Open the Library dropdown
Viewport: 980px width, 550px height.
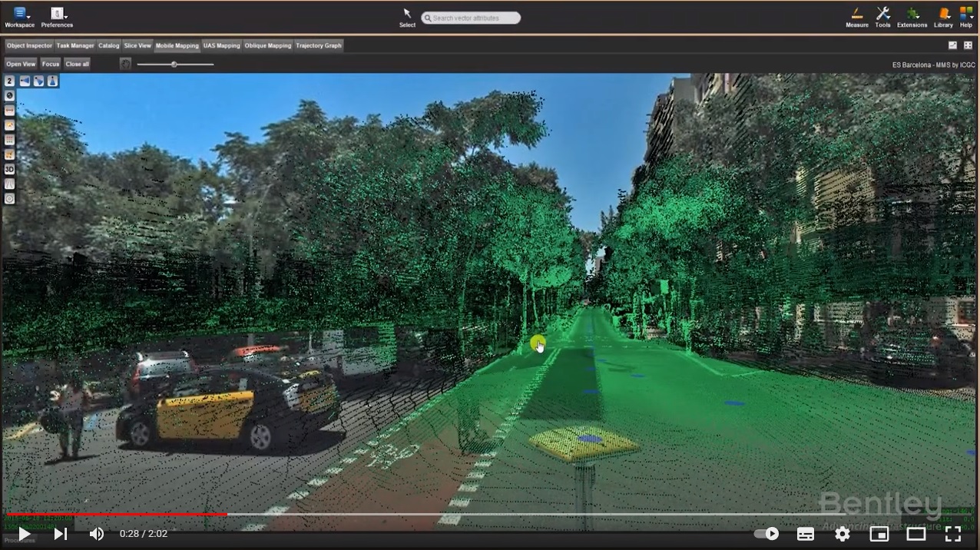943,14
